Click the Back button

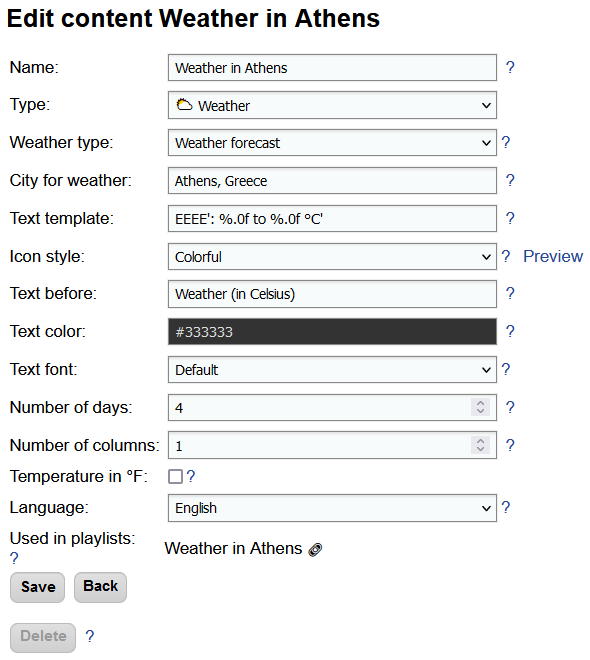(x=100, y=587)
